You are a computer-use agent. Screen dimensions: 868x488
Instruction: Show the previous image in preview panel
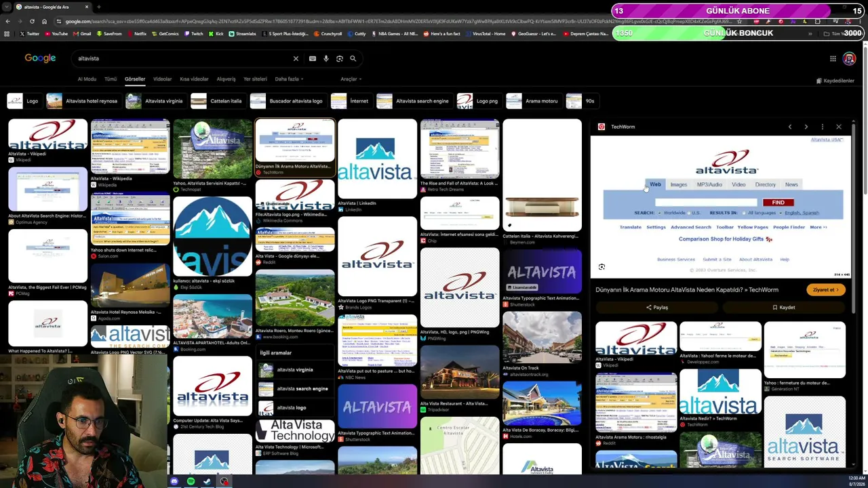point(790,127)
